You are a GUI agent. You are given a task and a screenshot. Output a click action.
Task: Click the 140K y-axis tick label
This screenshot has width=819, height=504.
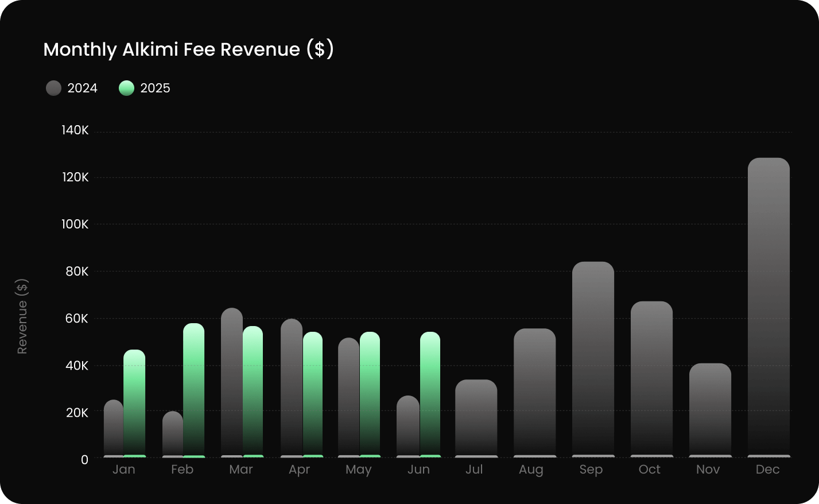[75, 130]
